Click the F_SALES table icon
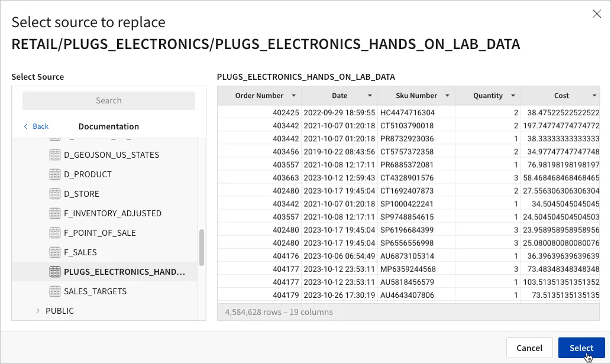This screenshot has width=611, height=364. point(55,252)
